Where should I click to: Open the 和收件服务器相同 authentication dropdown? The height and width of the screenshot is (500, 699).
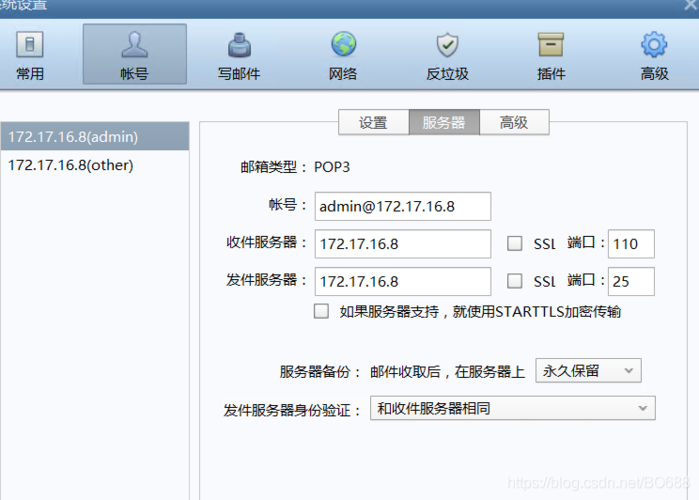pyautogui.click(x=513, y=408)
